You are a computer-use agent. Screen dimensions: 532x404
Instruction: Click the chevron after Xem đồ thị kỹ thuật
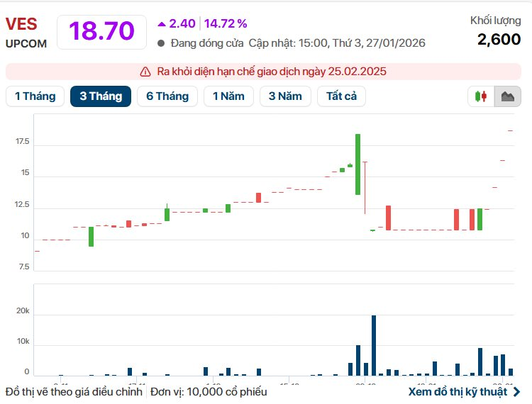tap(516, 391)
